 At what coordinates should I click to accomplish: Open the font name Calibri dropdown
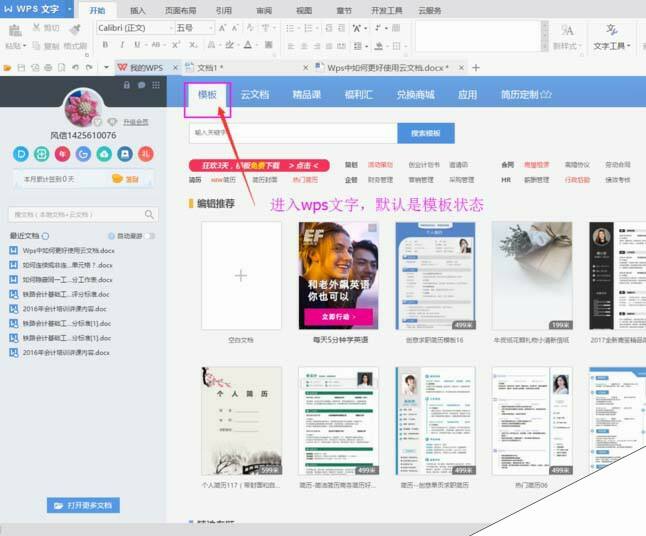(x=171, y=28)
